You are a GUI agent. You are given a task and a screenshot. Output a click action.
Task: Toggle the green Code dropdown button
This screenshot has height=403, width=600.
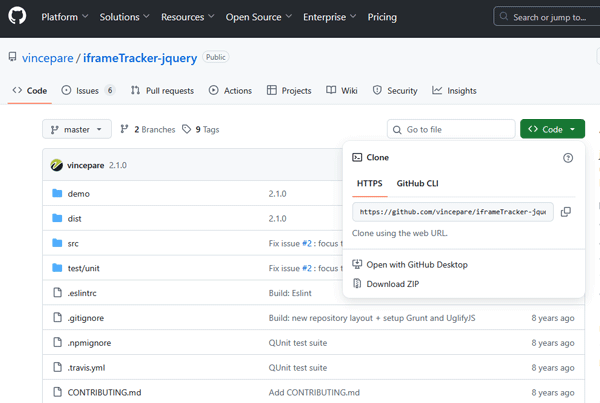pos(552,129)
